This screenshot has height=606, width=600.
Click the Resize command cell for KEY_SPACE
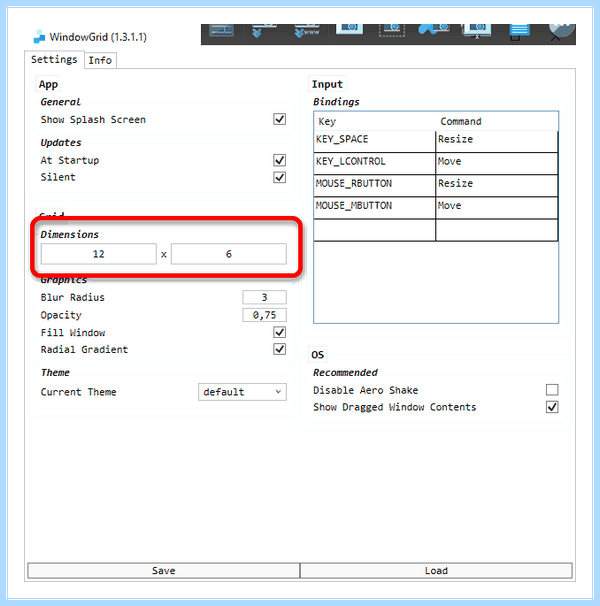[497, 140]
